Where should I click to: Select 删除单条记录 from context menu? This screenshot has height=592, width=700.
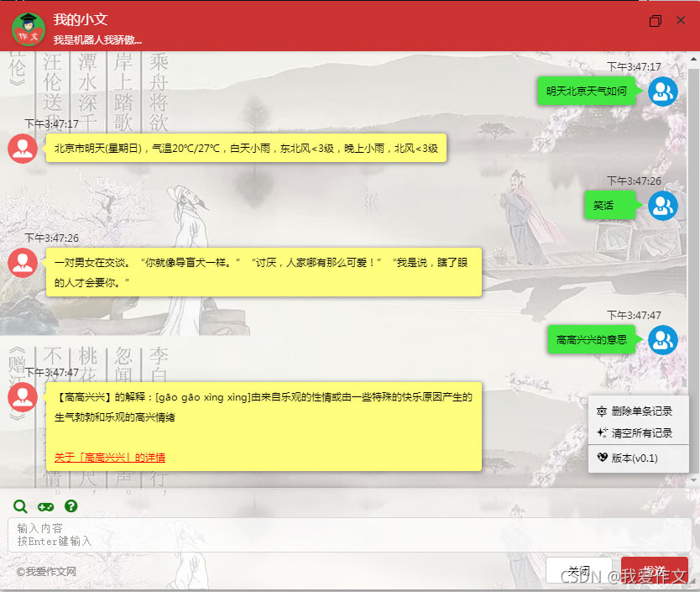click(x=638, y=411)
